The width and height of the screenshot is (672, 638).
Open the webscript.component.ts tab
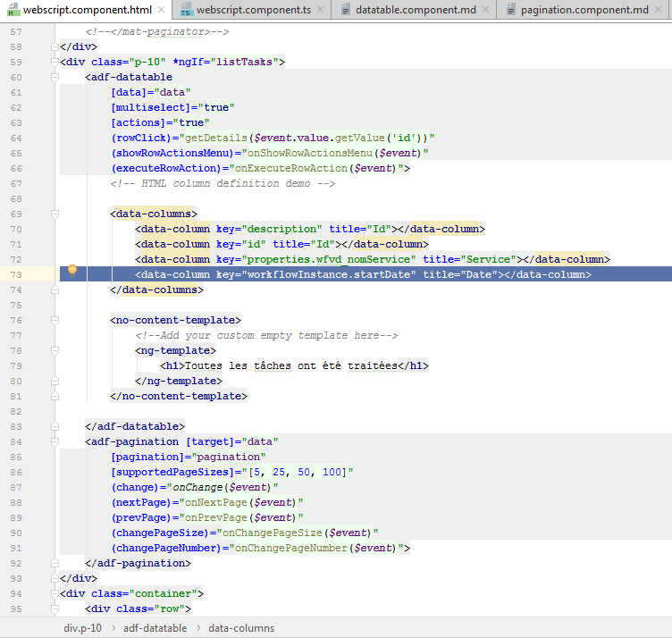click(x=253, y=10)
